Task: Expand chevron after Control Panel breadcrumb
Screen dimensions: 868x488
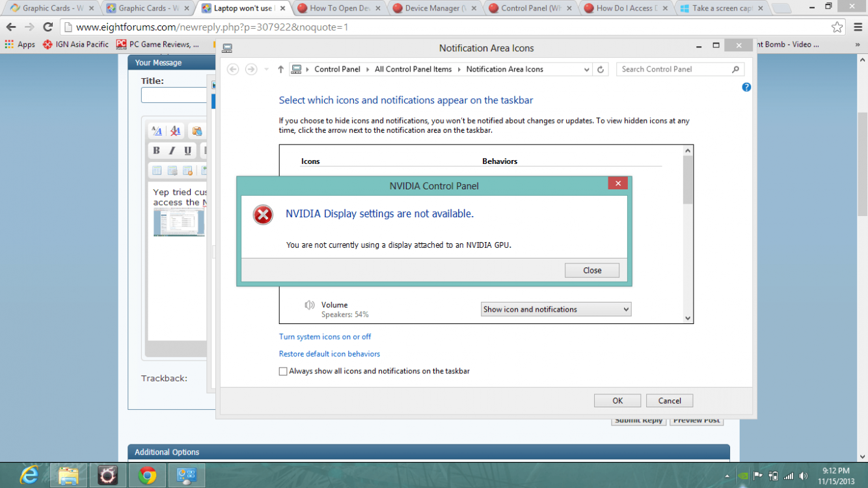Action: [x=368, y=69]
